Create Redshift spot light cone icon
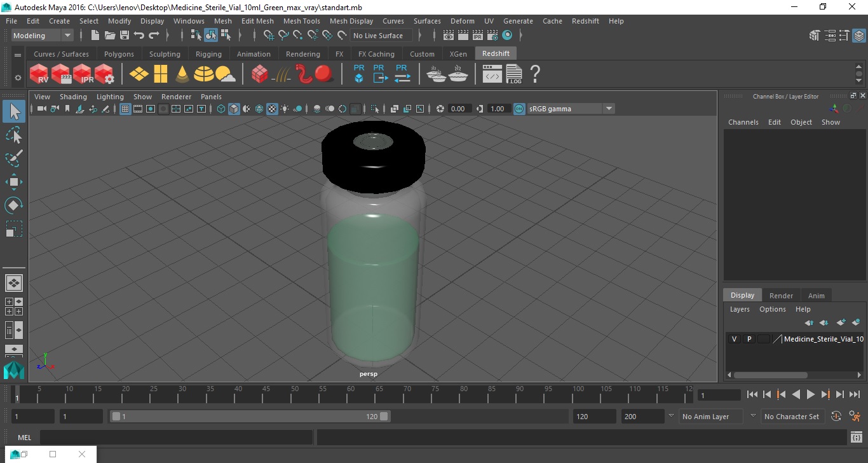The image size is (868, 463). click(182, 74)
